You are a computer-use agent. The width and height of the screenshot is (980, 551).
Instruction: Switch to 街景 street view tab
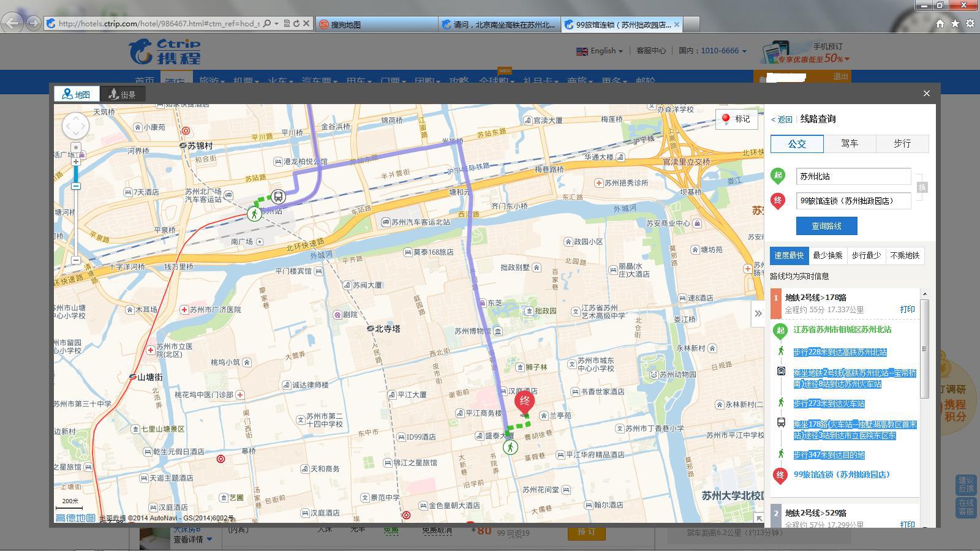122,94
